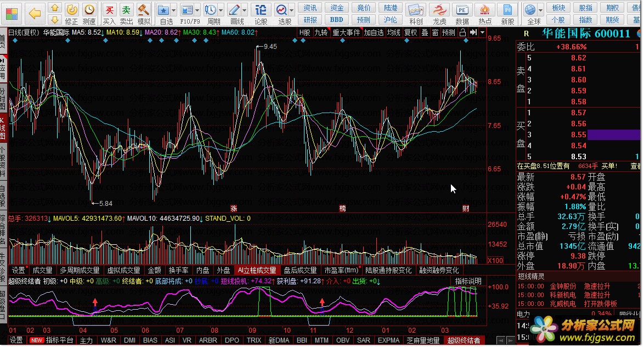644x347 pixels.
Task: Expand the 选股 dropdown arrow
Action: pyautogui.click(x=292, y=10)
